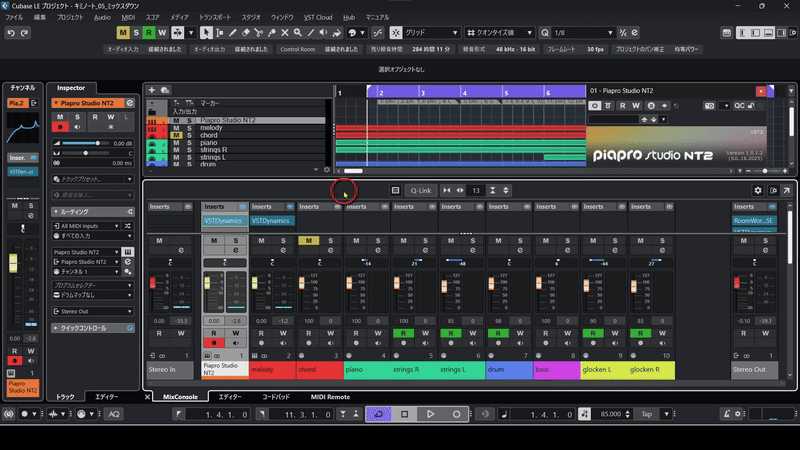Click the channel visibility list icon in MixConsole
This screenshot has width=800, height=450.
(x=395, y=190)
